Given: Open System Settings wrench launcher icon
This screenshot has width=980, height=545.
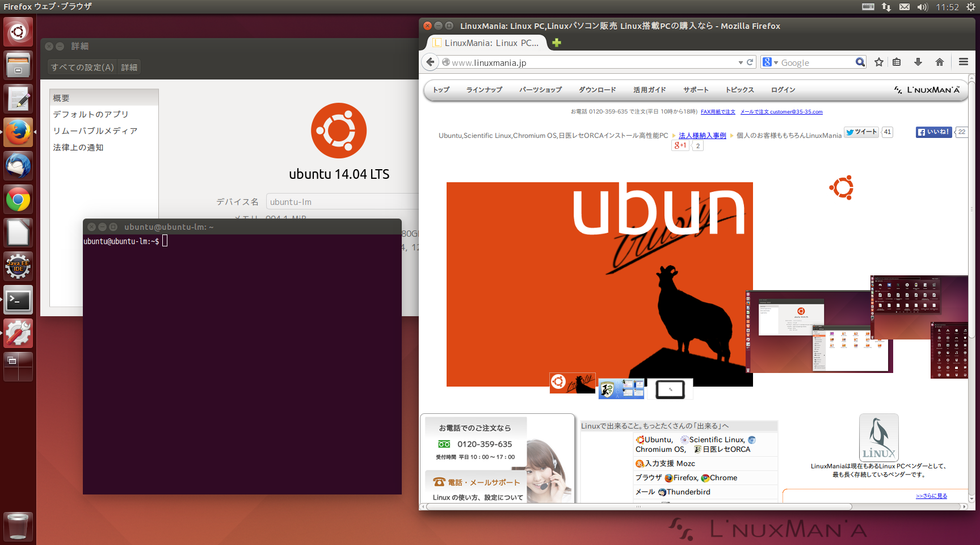Looking at the screenshot, I should pos(18,333).
